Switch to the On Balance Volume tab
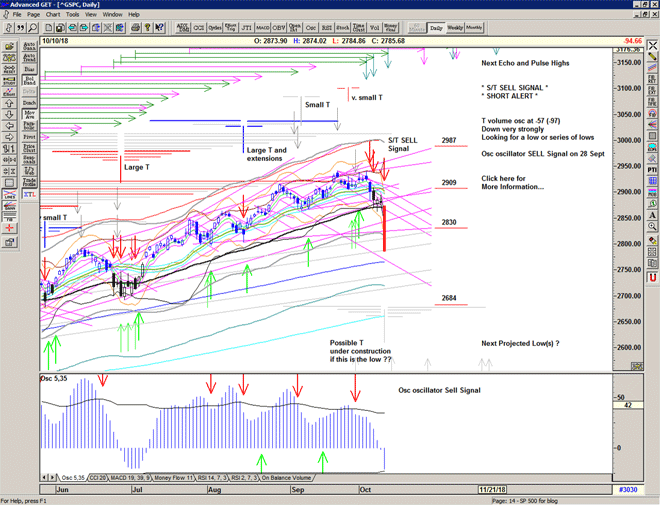Image resolution: width=660 pixels, height=505 pixels. tap(298, 480)
